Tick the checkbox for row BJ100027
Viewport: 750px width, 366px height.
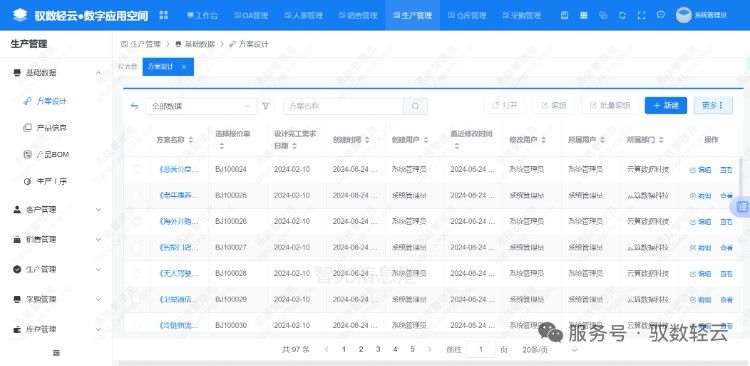(136, 247)
